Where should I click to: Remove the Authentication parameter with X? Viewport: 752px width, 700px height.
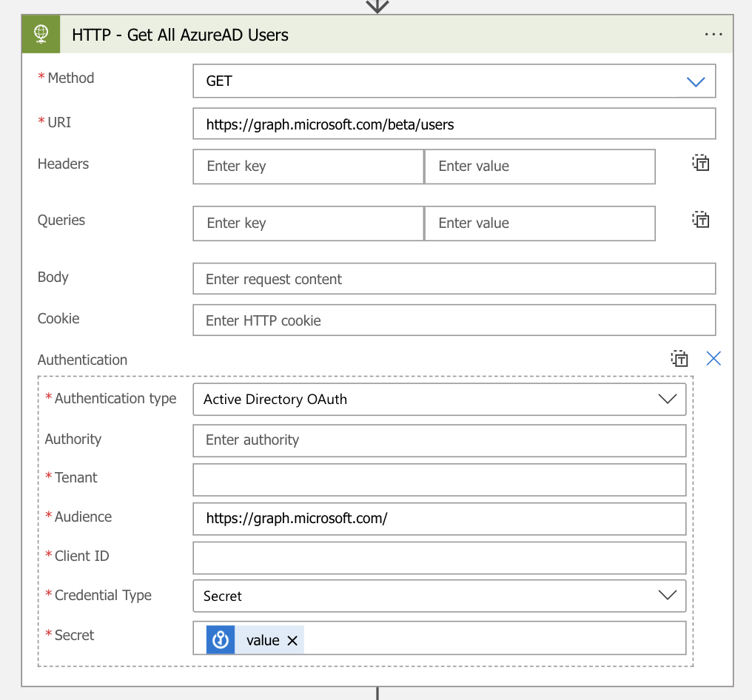click(714, 359)
